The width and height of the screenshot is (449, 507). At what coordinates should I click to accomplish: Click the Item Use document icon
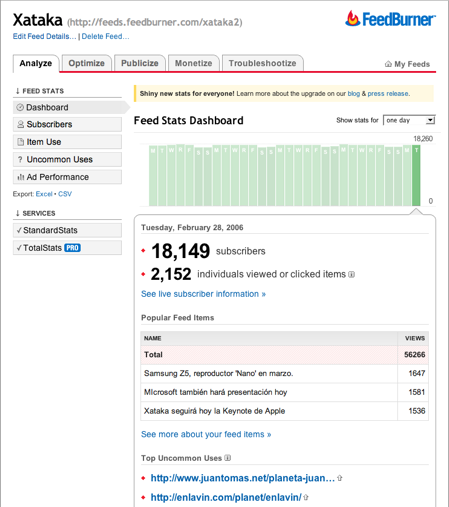21,142
